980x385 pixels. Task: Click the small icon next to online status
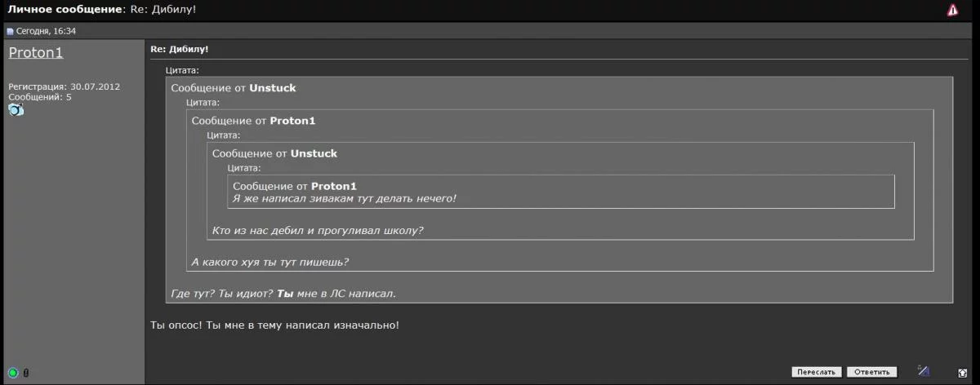pos(26,373)
